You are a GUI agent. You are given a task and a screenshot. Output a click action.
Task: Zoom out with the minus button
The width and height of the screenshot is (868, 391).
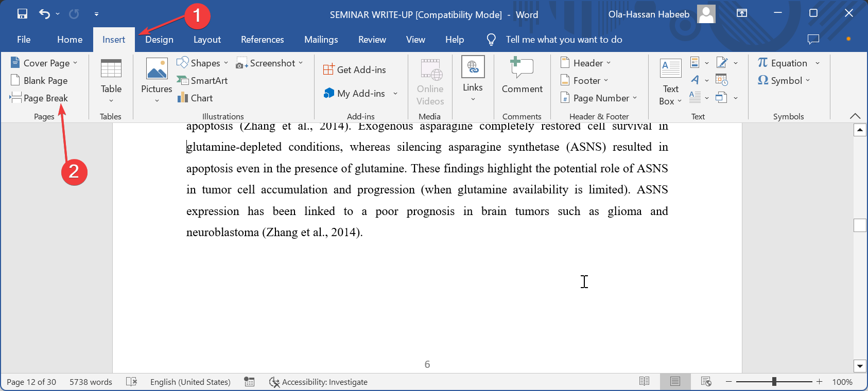[728, 381]
